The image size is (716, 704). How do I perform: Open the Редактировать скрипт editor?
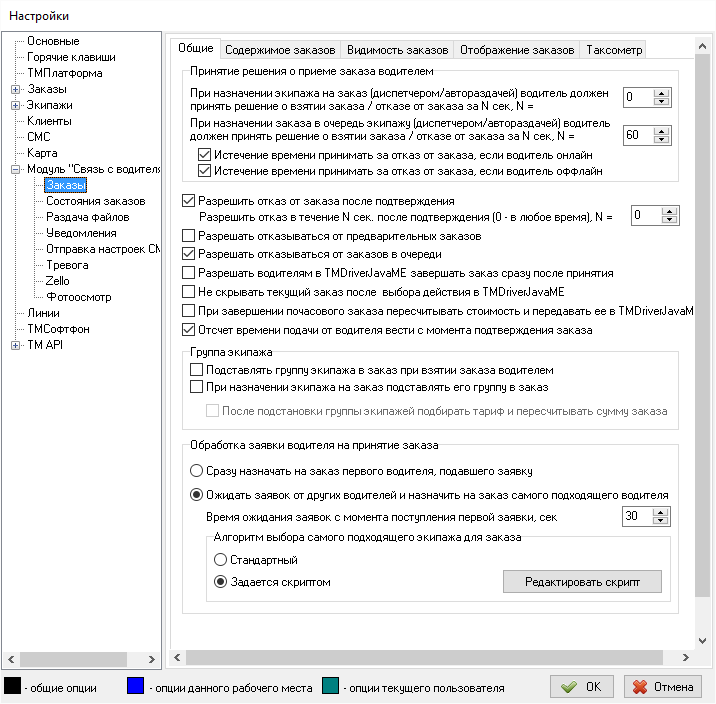click(582, 581)
